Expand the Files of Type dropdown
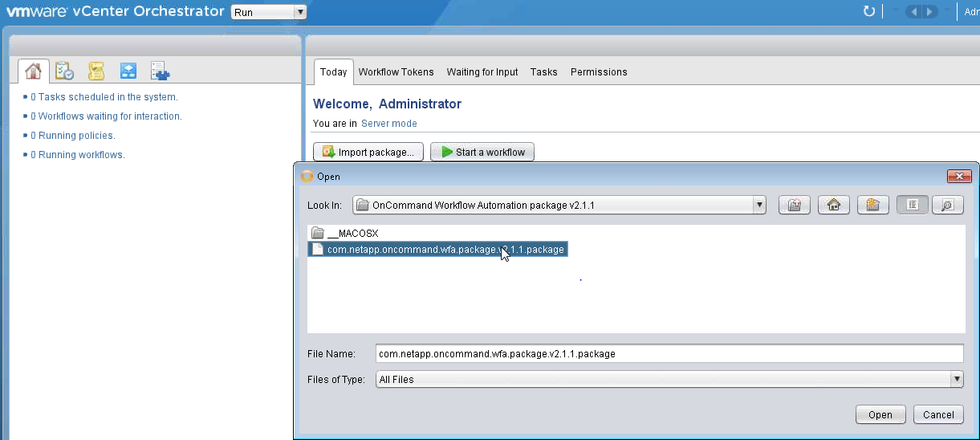Image resolution: width=980 pixels, height=440 pixels. (x=957, y=379)
